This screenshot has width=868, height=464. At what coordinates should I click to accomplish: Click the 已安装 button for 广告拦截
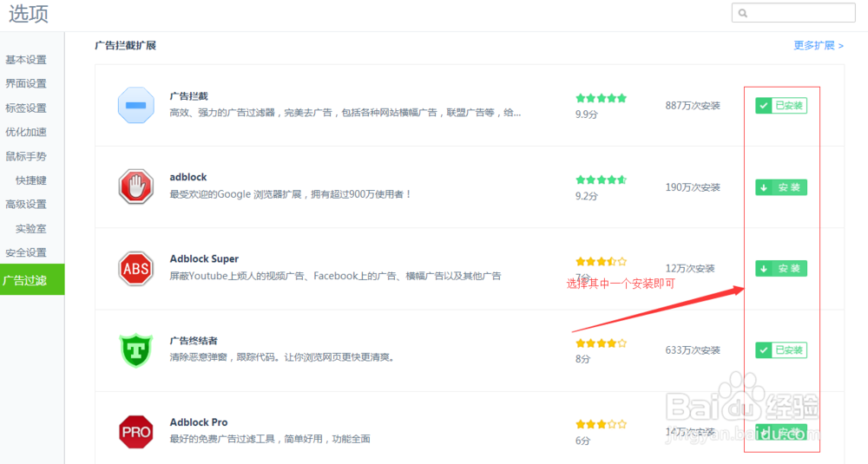(x=781, y=106)
